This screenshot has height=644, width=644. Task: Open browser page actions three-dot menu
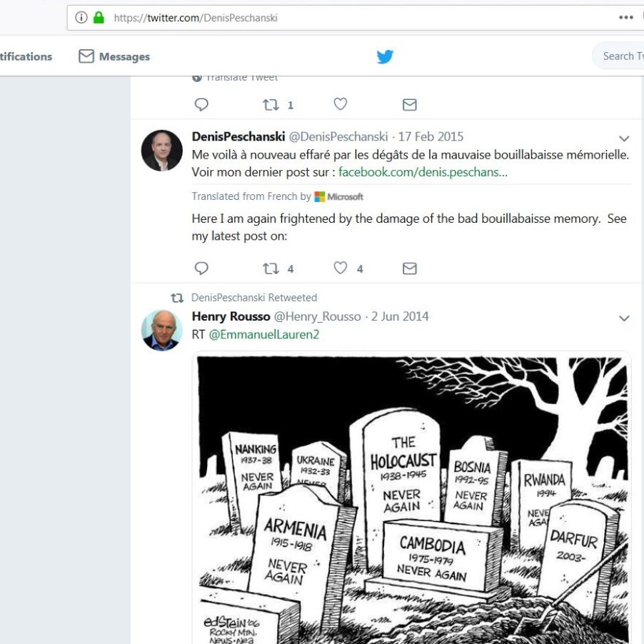(625, 17)
